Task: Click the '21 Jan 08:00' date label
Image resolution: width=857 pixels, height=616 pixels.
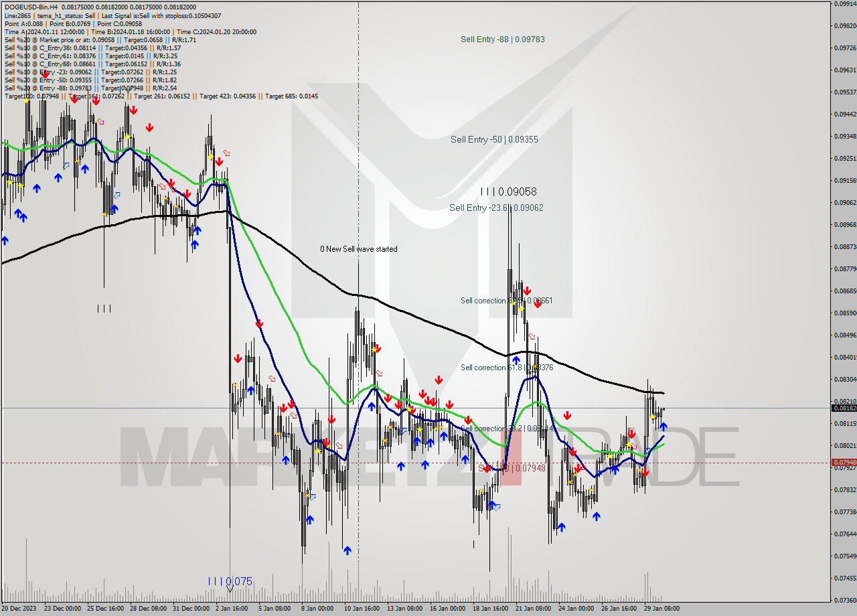Action: (x=534, y=609)
